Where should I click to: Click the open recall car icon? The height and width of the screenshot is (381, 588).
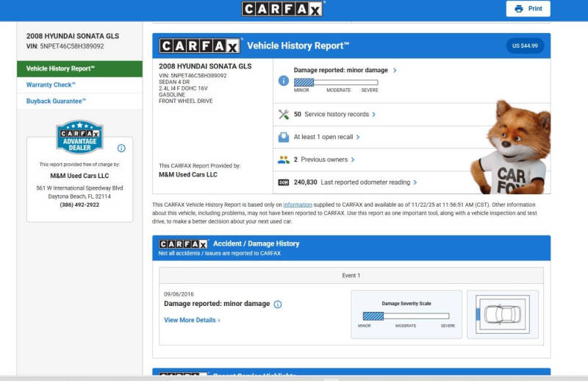tap(284, 137)
